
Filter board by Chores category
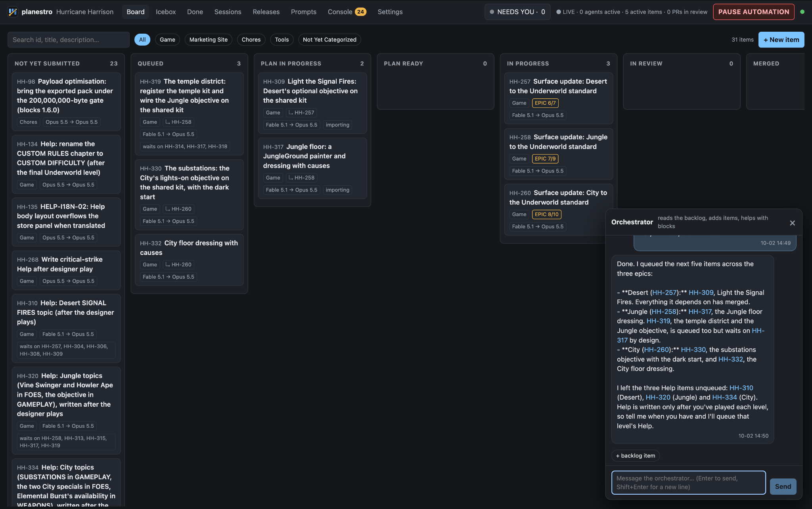click(251, 40)
